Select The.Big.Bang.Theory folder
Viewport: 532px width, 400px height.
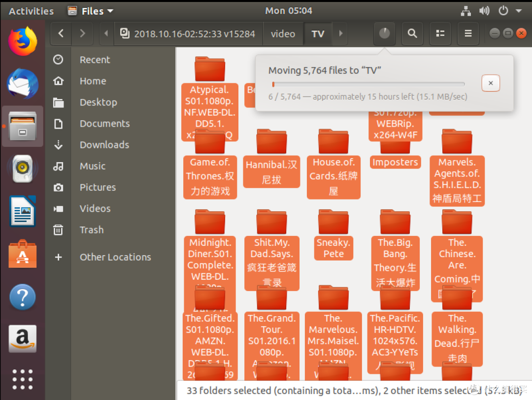click(395, 251)
